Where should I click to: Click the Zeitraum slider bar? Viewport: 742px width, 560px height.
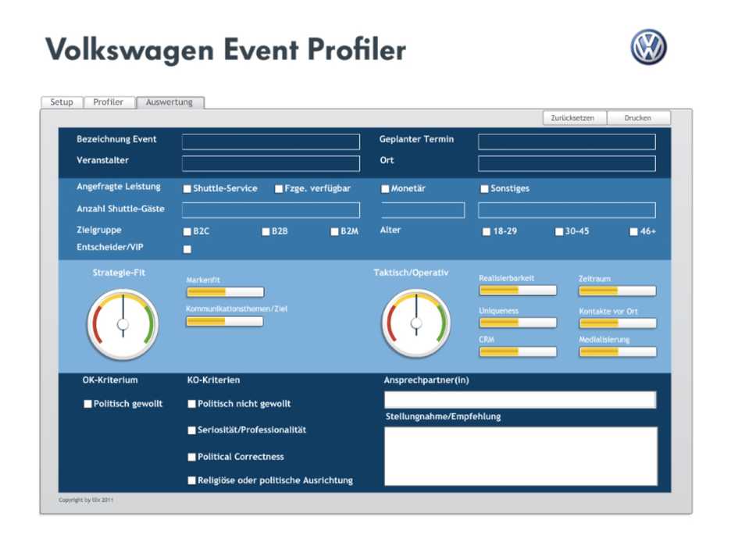618,291
